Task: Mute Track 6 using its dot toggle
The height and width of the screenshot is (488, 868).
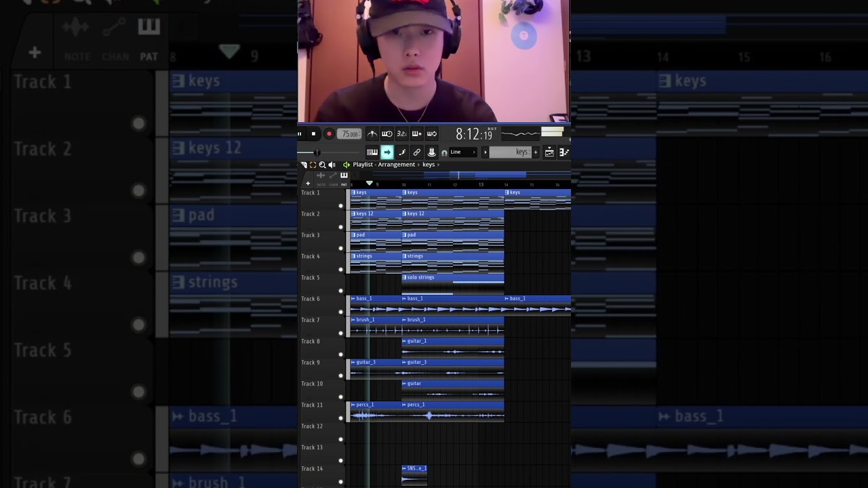Action: point(341,312)
